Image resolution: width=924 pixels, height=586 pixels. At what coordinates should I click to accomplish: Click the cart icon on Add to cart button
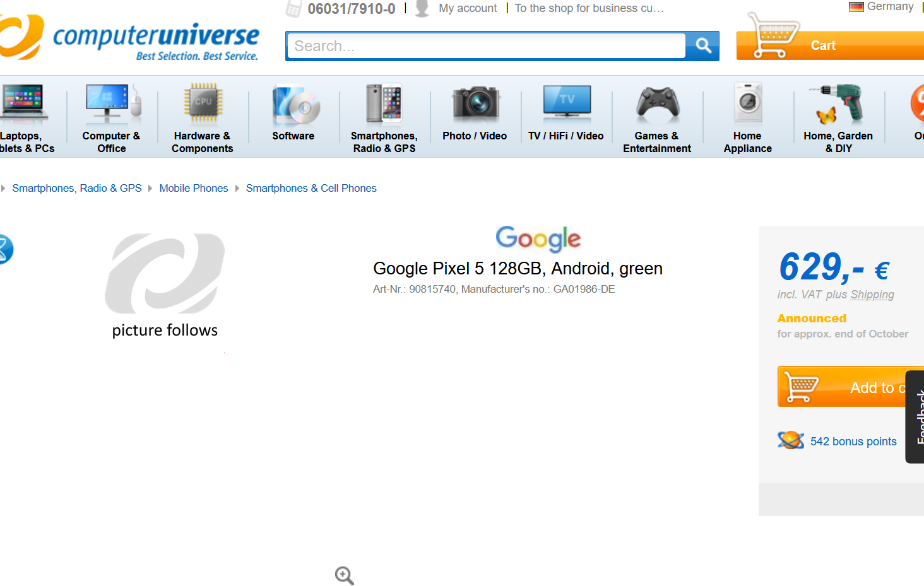802,386
